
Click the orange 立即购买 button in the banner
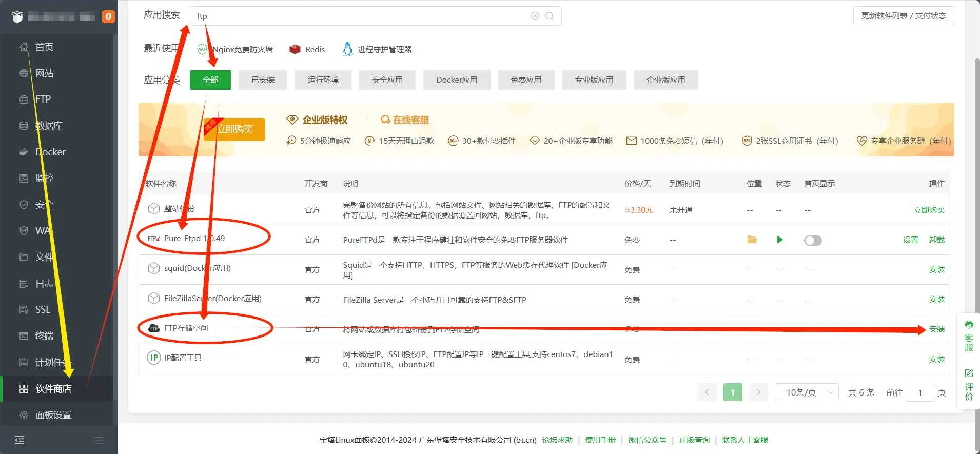[x=234, y=129]
